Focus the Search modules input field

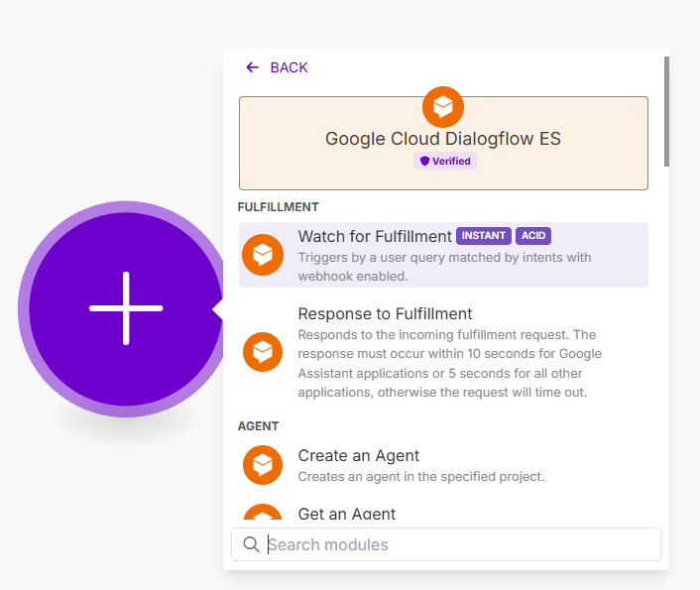pyautogui.click(x=446, y=544)
